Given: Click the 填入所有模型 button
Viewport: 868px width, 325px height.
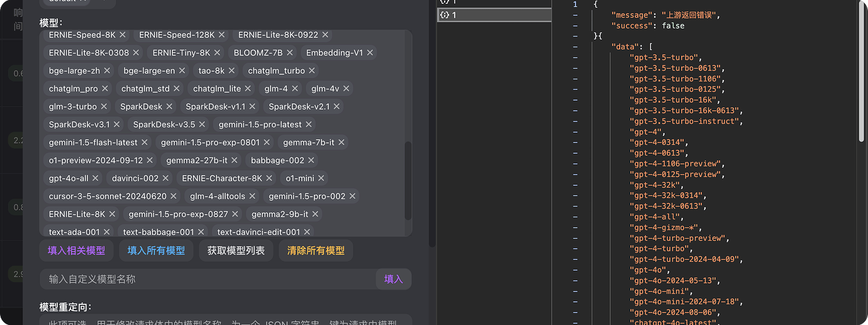Looking at the screenshot, I should tap(156, 251).
